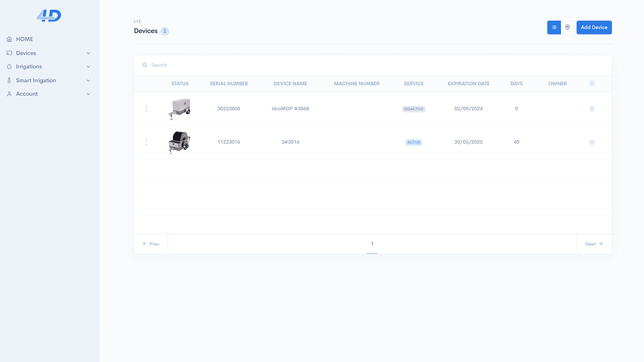Click the Home house icon
644x362 pixels.
(x=9, y=39)
